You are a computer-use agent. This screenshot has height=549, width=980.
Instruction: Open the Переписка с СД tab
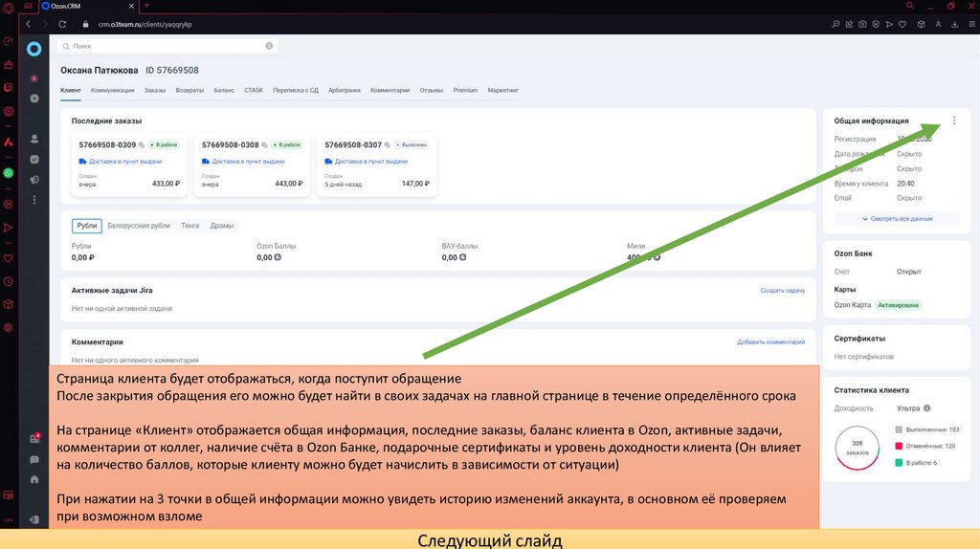coord(296,91)
